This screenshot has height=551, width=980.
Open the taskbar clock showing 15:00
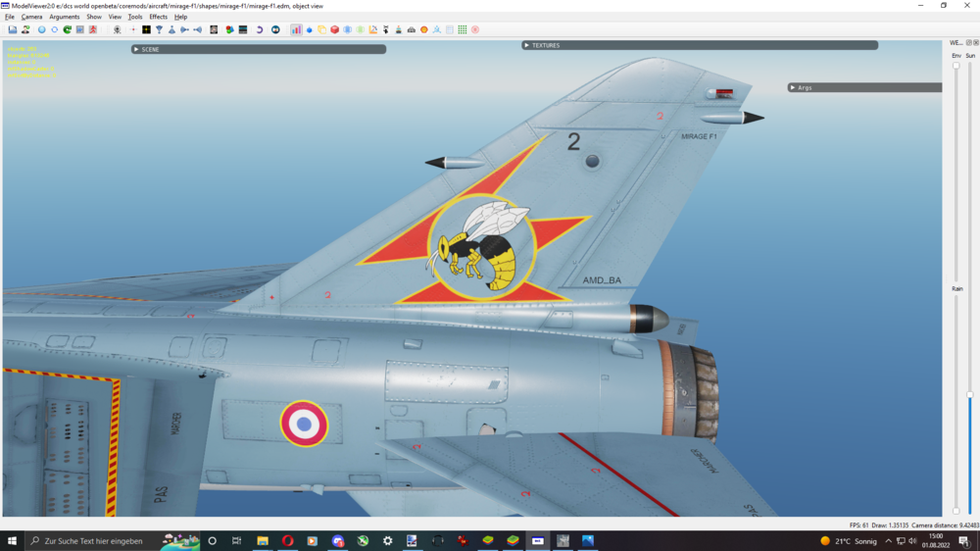(936, 541)
